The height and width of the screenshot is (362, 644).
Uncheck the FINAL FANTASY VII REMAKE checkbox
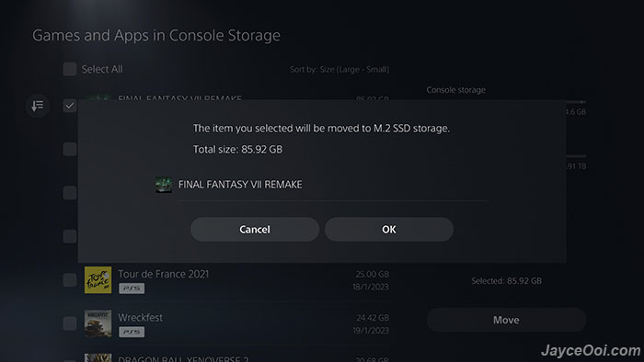point(70,106)
